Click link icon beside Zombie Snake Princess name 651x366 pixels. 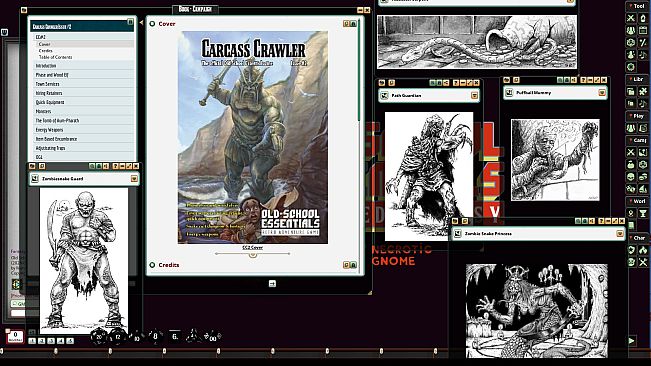tap(458, 234)
